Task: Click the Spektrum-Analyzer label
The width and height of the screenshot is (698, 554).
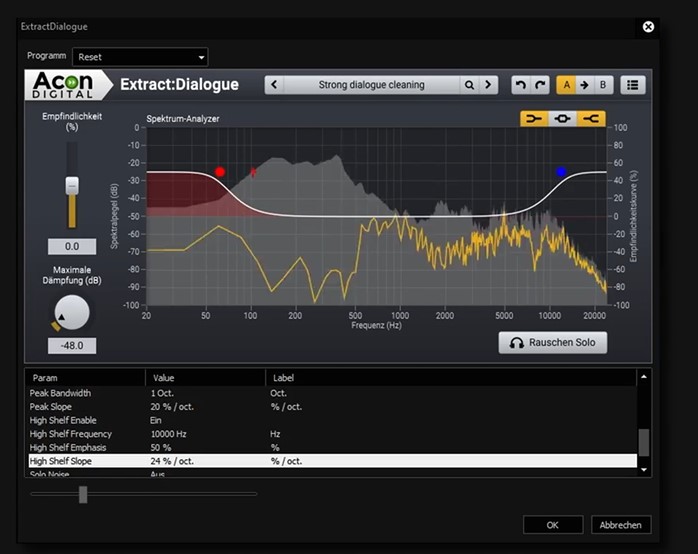Action: 183,119
